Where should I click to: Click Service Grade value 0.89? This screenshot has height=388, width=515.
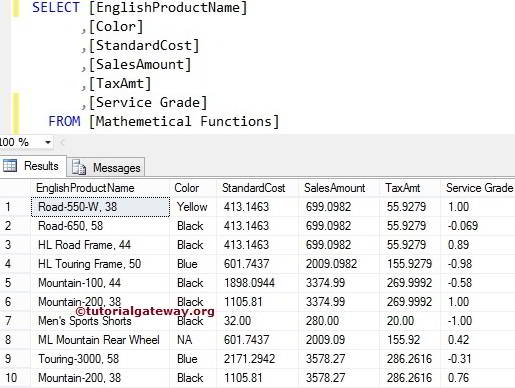pyautogui.click(x=478, y=245)
